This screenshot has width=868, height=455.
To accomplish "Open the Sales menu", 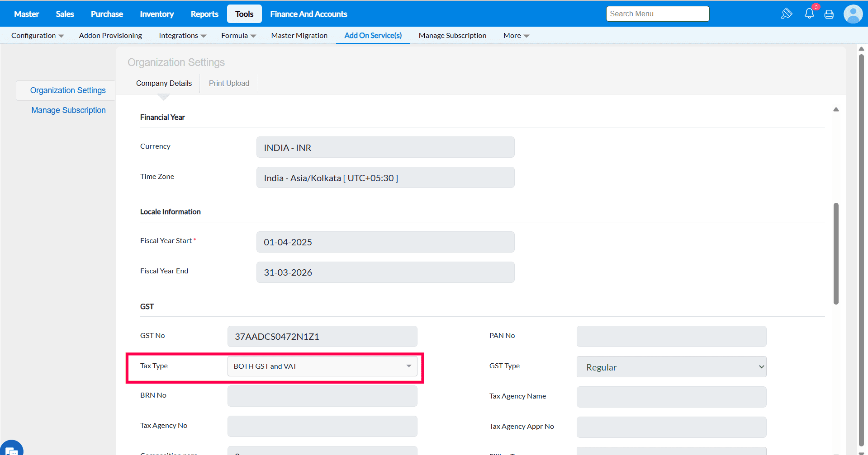I will tap(65, 14).
